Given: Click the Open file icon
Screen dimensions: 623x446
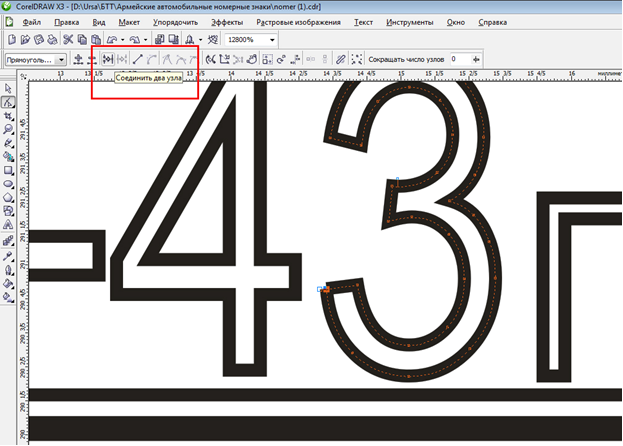Looking at the screenshot, I should point(25,39).
